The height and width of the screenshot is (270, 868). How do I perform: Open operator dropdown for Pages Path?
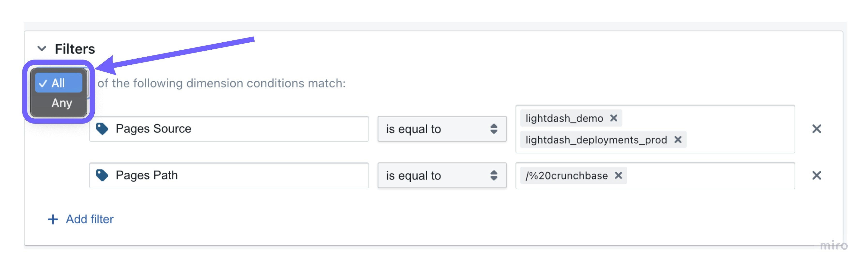coord(441,175)
